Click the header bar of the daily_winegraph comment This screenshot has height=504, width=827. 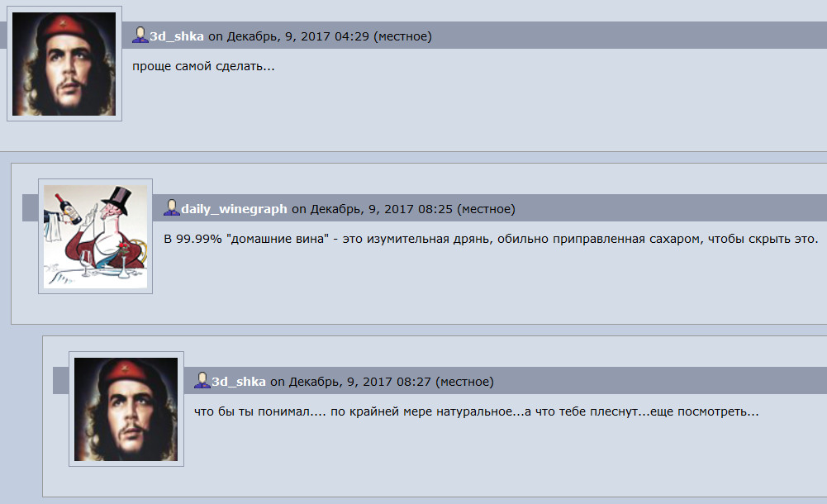coord(489,207)
